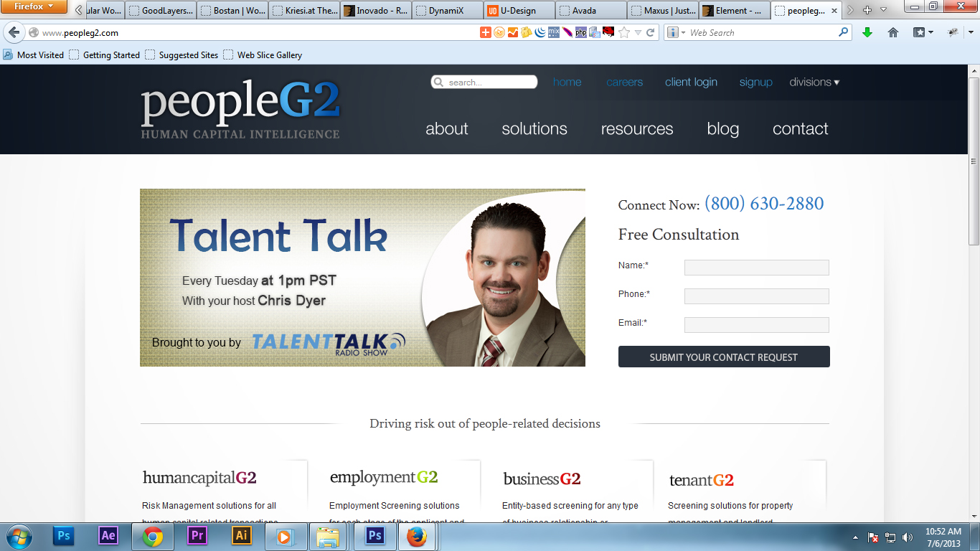The width and height of the screenshot is (980, 551).
Task: Click in the site search box
Action: click(x=484, y=83)
